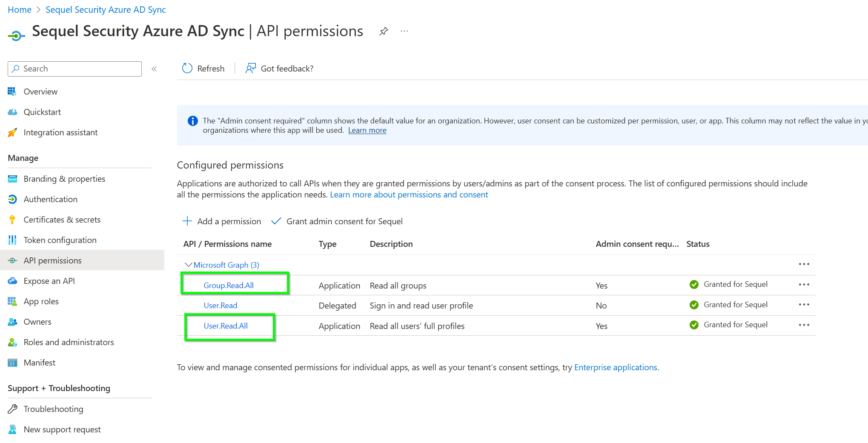Screen dimensions: 868x443
Task: Click the sidebar Search input field
Action: 74,69
